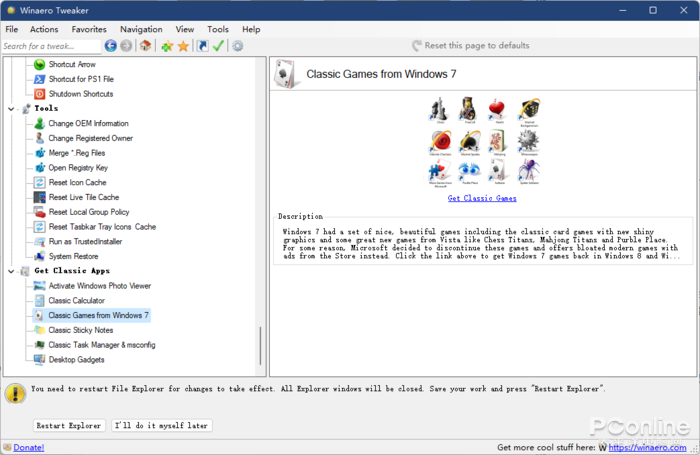Image resolution: width=700 pixels, height=455 pixels.
Task: Open settings via the gear toolbar icon
Action: pyautogui.click(x=237, y=46)
